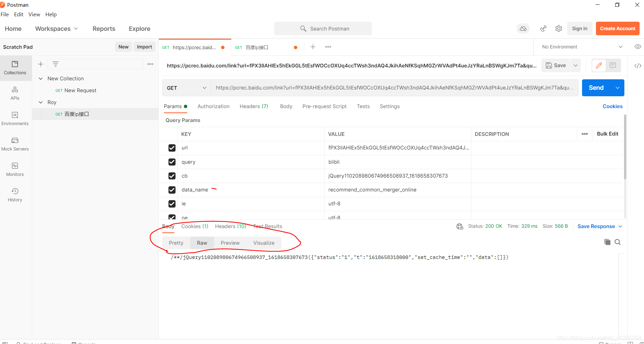
Task: Open the File menu
Action: click(x=5, y=14)
